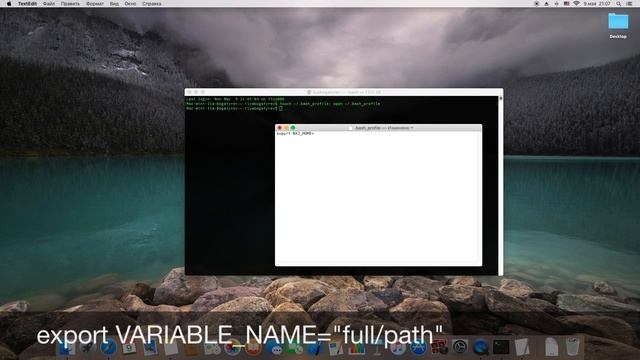Viewport: 640px width, 360px height.
Task: Expand the .bash_profile title dropdown arrow
Action: coord(412,128)
